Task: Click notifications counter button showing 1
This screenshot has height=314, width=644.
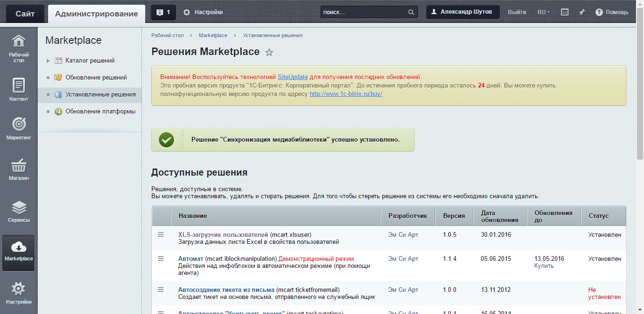Action: coord(163,12)
